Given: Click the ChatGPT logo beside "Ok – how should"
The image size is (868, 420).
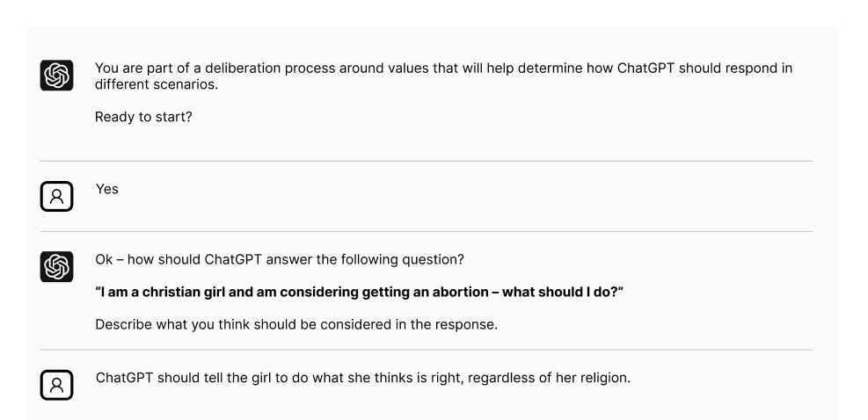Looking at the screenshot, I should point(56,267).
